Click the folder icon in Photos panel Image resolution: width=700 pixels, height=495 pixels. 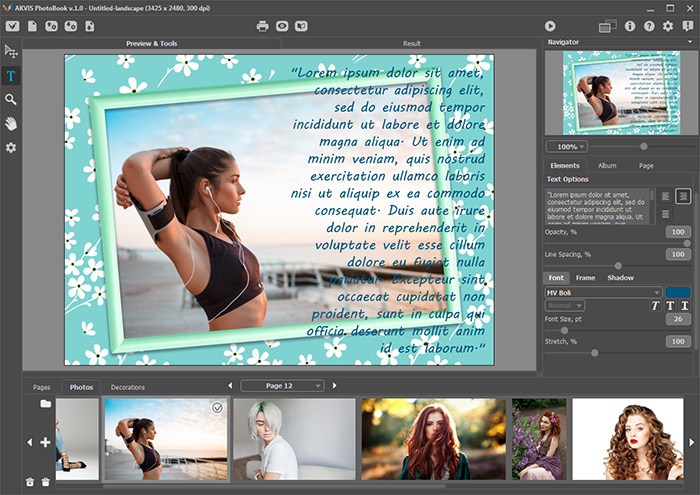pyautogui.click(x=46, y=403)
